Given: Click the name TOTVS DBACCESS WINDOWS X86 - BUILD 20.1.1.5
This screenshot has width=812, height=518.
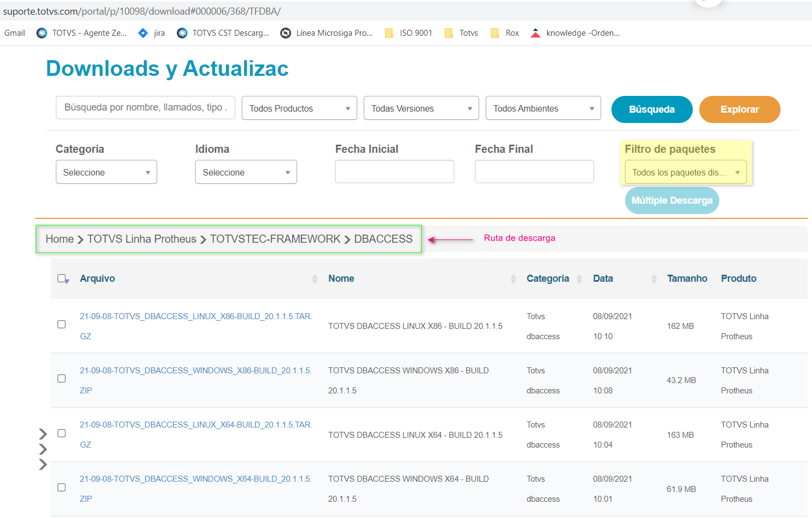Looking at the screenshot, I should pyautogui.click(x=409, y=380).
